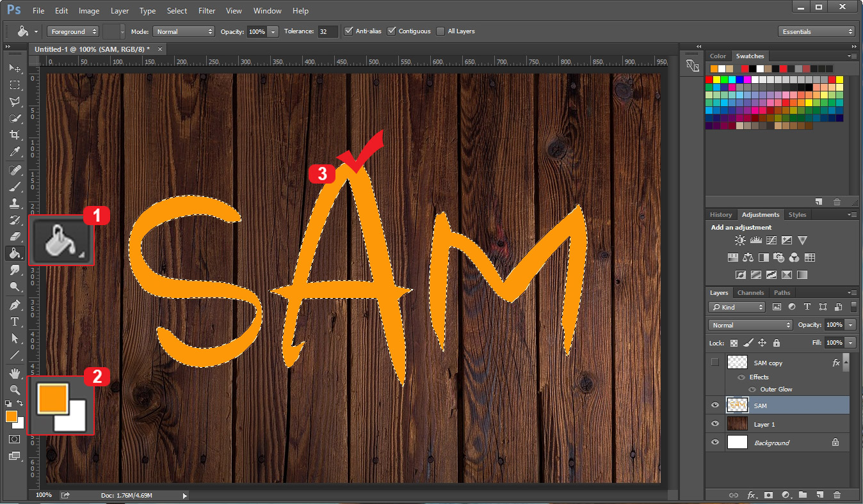The height and width of the screenshot is (504, 863).
Task: Open the layer blend mode Normal dropdown
Action: (x=750, y=325)
